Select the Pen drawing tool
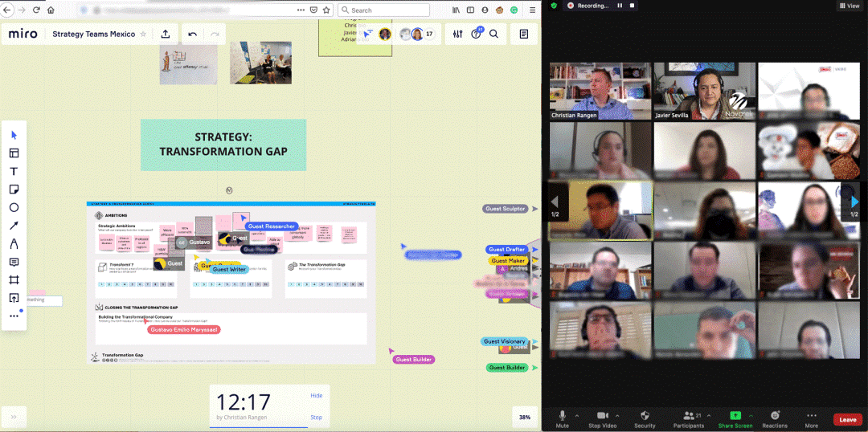 point(14,244)
